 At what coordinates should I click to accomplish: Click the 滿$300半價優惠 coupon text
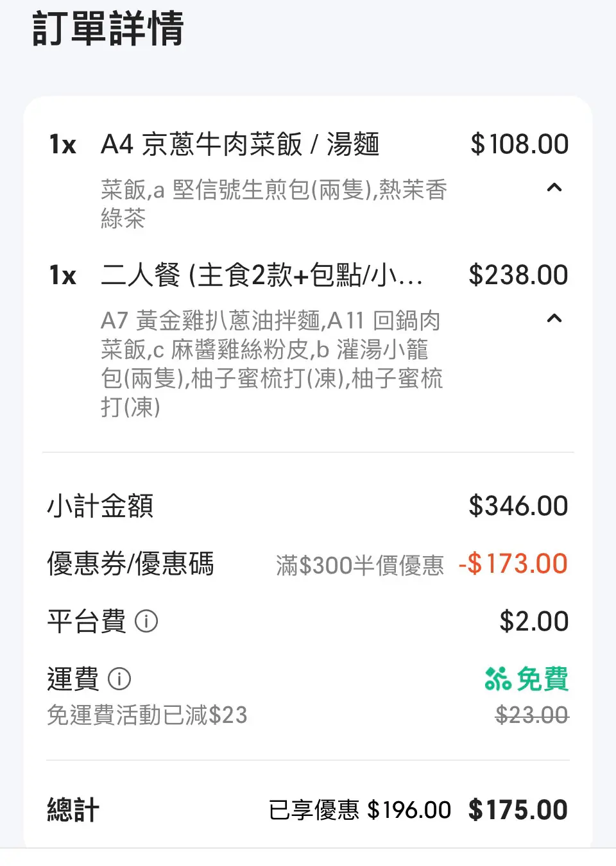pos(360,565)
